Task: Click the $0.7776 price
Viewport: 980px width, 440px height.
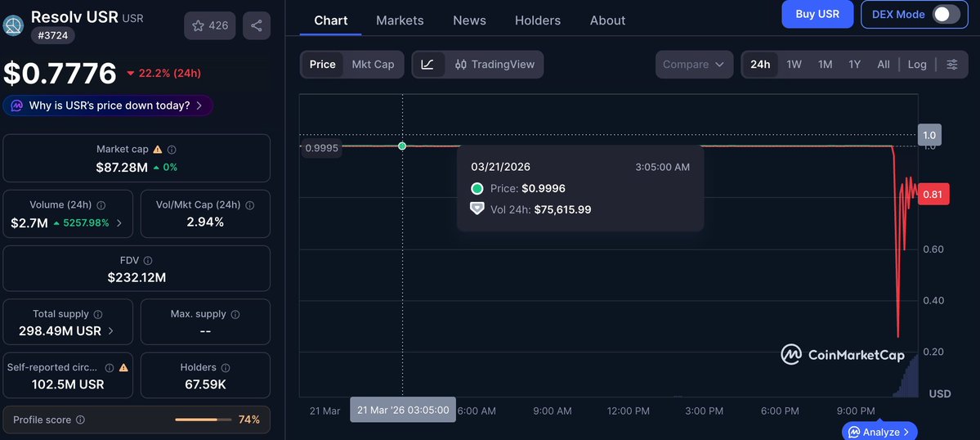Action: [x=60, y=73]
